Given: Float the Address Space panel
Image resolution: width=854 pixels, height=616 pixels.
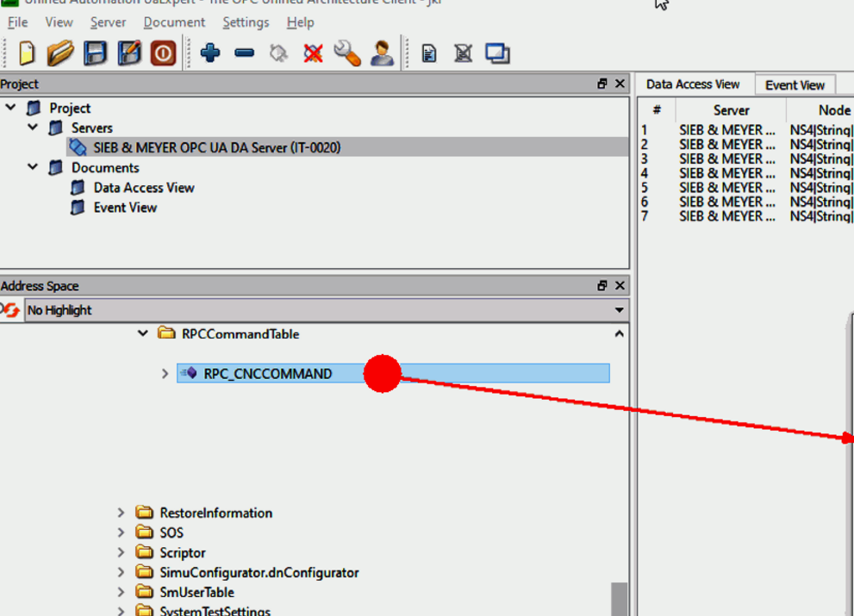Looking at the screenshot, I should (602, 285).
